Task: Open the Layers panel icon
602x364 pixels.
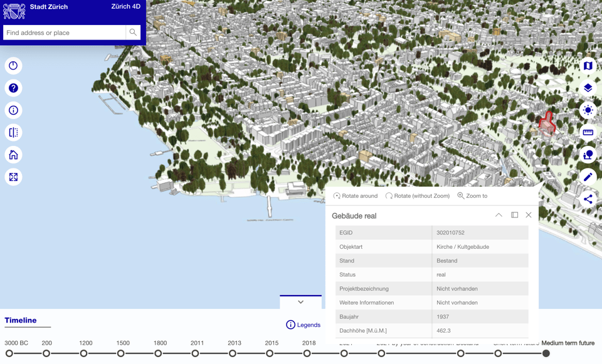Action: coord(588,88)
